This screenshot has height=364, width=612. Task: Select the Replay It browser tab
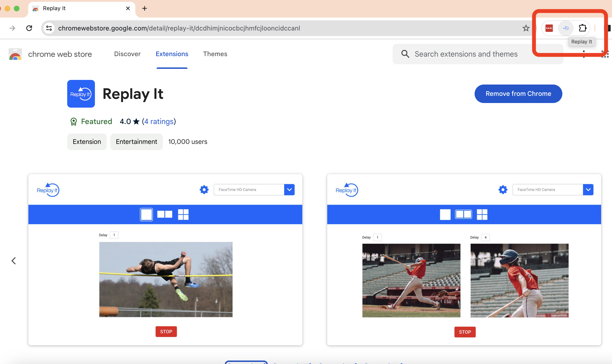81,9
